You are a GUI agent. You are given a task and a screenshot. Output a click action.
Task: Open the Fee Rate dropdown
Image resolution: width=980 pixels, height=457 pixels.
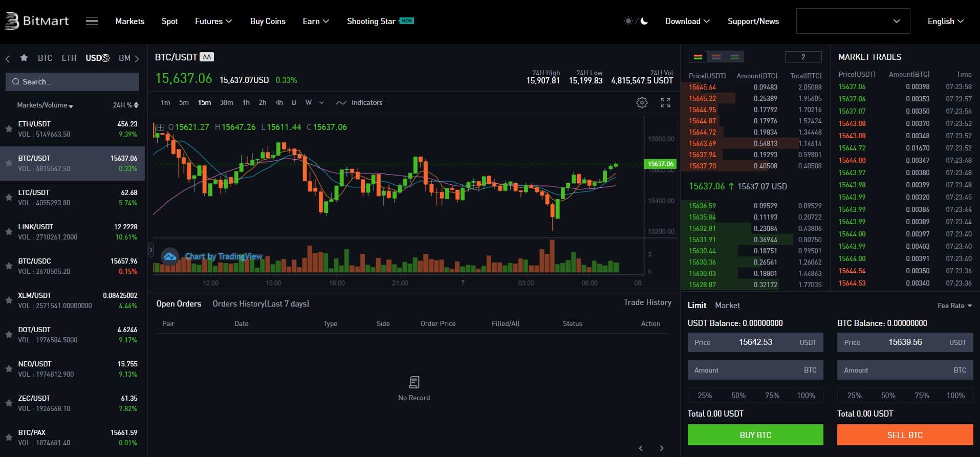pyautogui.click(x=954, y=306)
